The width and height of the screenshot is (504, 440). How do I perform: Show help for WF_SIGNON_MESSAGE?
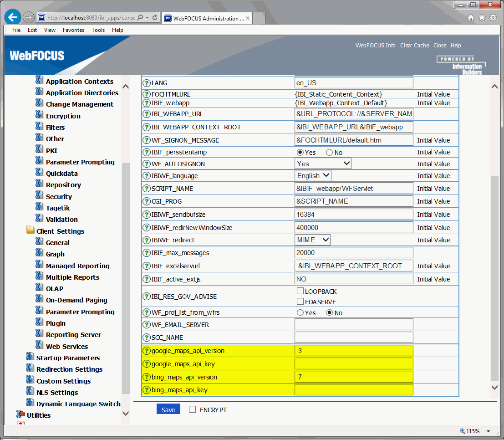tap(147, 140)
